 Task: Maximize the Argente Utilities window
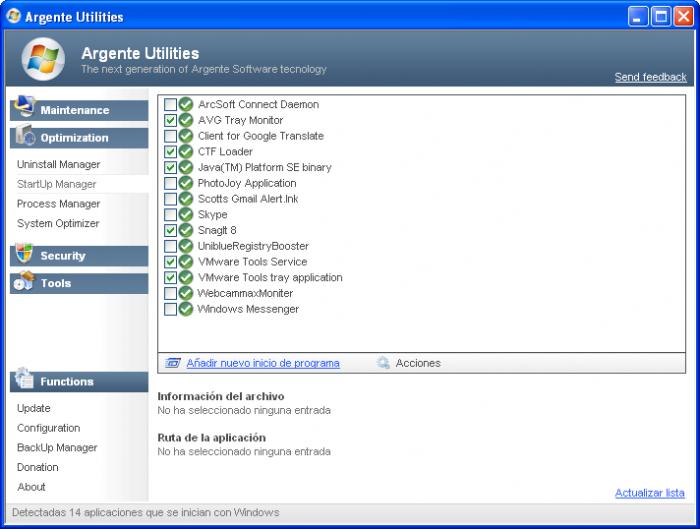[661, 17]
